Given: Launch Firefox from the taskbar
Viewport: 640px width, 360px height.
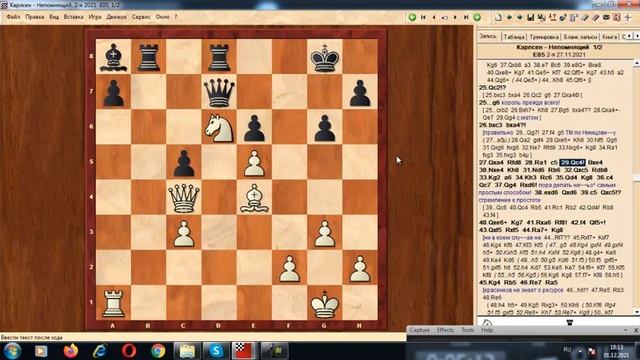Looking at the screenshot, I should coord(71,351).
